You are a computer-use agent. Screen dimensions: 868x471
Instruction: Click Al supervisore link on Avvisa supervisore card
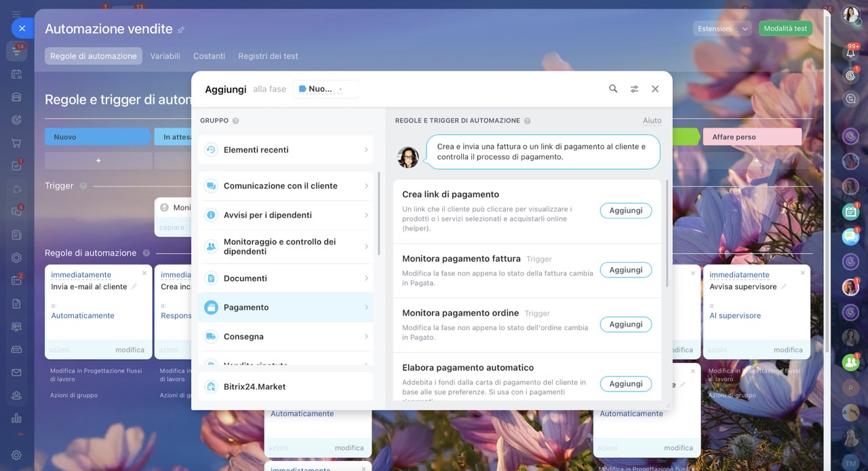[735, 316]
